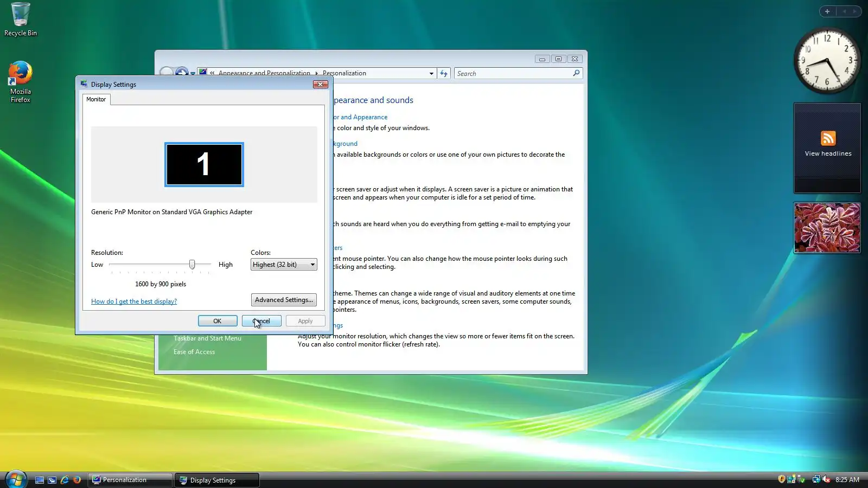Screen dimensions: 868x488
Task: Switch to Personalization taskbar button
Action: (x=130, y=480)
